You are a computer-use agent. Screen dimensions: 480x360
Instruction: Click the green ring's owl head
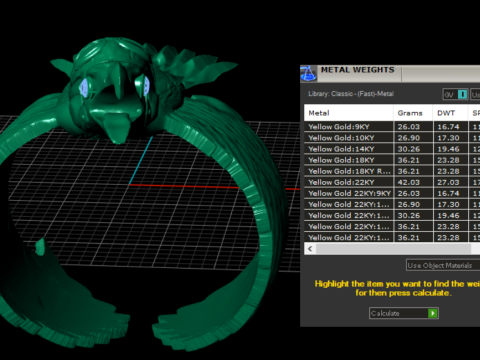click(115, 88)
